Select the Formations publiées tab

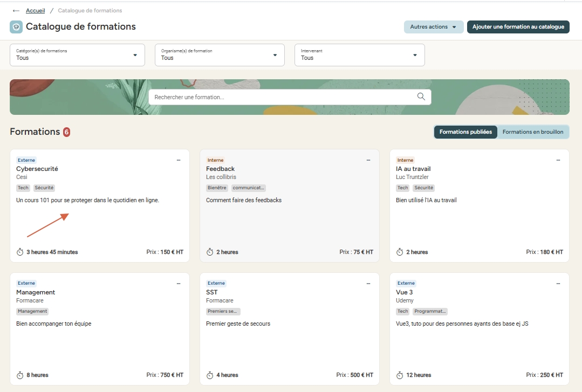point(465,132)
